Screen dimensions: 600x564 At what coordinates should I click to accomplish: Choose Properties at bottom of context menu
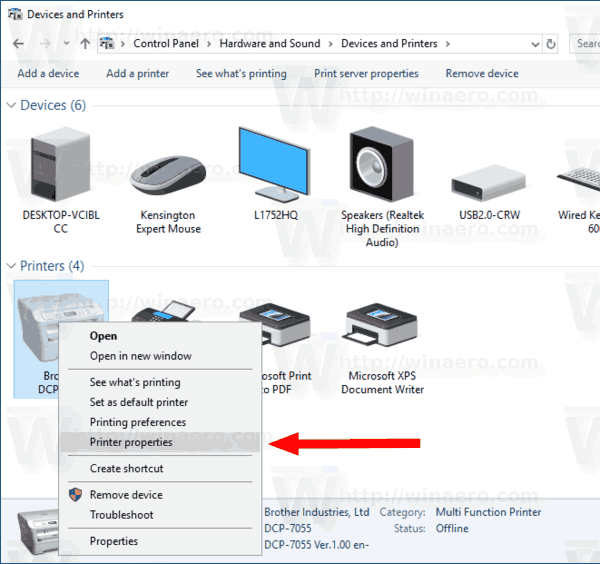point(160,541)
